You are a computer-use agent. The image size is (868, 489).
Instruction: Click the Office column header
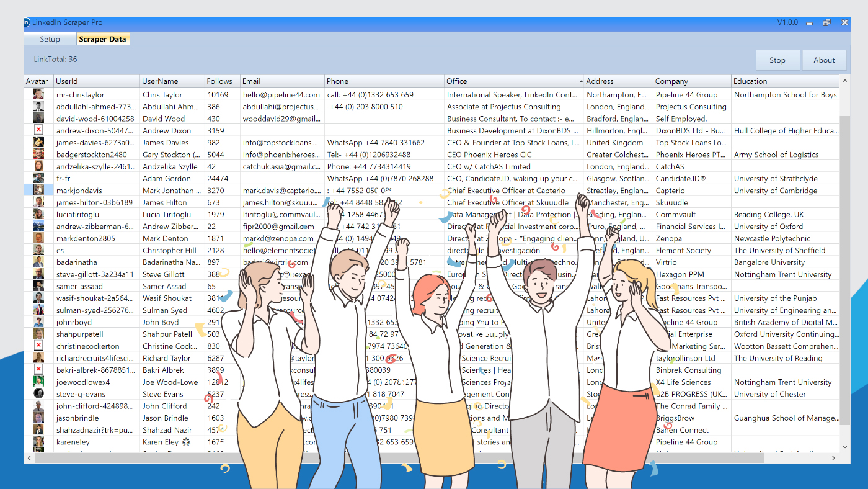point(514,81)
